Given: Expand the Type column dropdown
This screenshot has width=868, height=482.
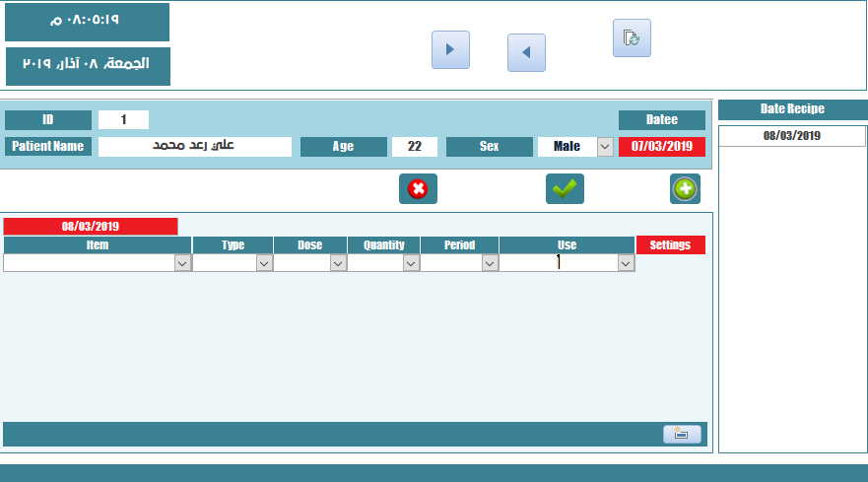Looking at the screenshot, I should pyautogui.click(x=264, y=263).
